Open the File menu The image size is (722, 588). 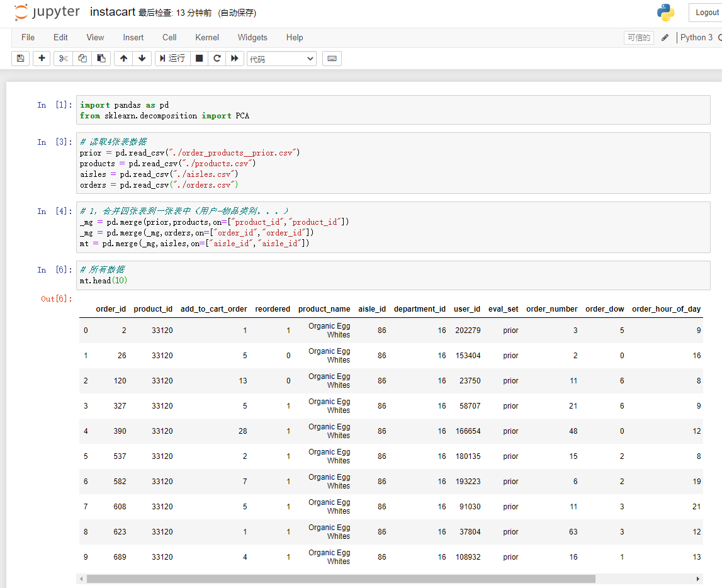pyautogui.click(x=28, y=38)
